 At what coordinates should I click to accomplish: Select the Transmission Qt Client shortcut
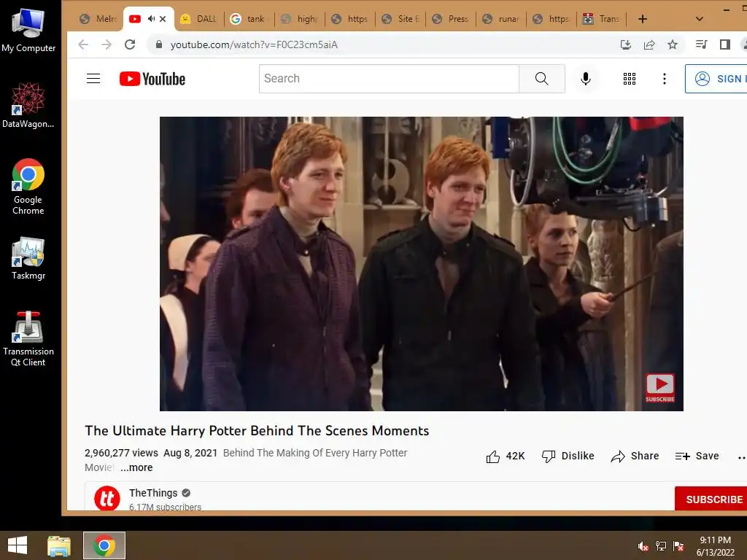28,339
